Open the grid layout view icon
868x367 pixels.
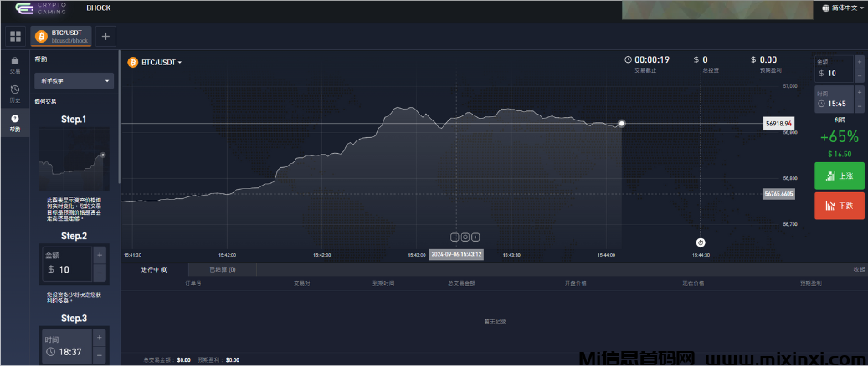click(15, 36)
